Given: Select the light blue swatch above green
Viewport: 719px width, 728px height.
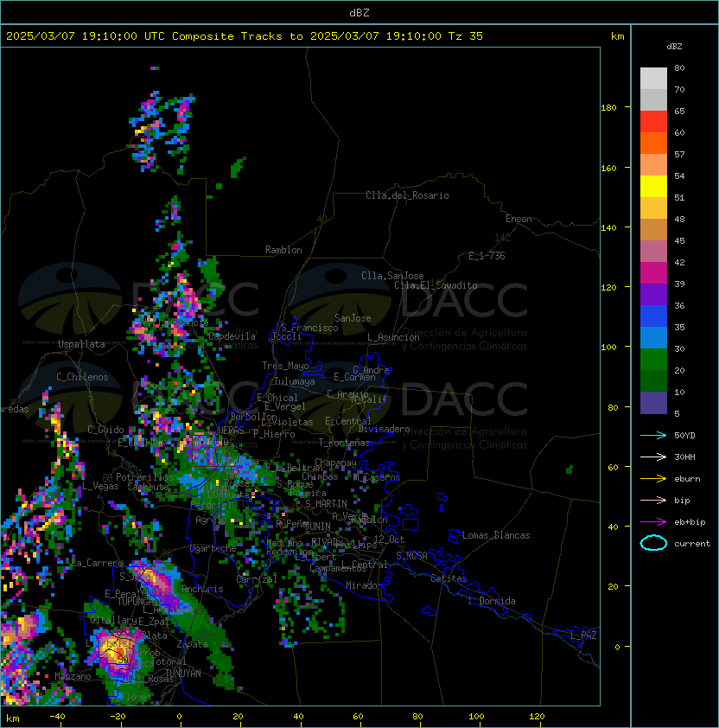Looking at the screenshot, I should 653,338.
